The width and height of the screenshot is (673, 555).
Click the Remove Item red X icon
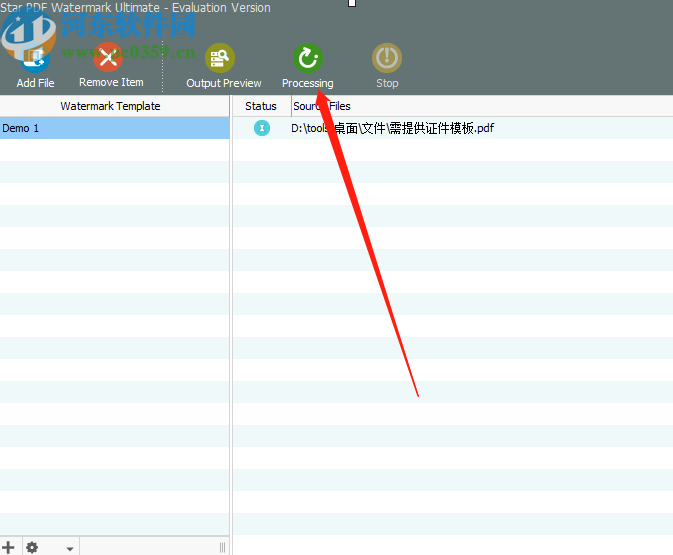(108, 58)
